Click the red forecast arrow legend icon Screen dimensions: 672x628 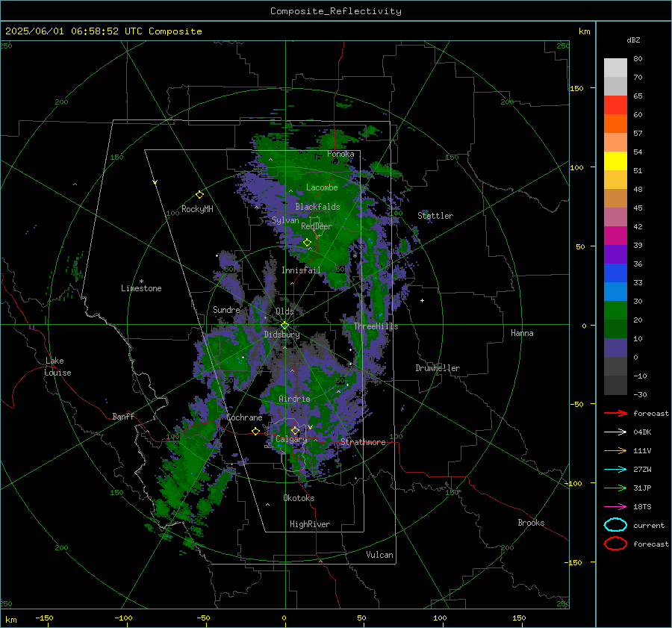pyautogui.click(x=615, y=413)
